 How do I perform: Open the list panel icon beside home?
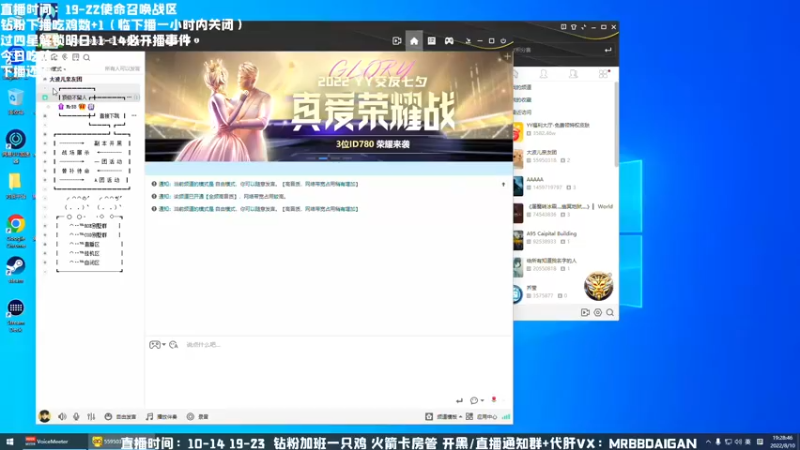click(432, 41)
